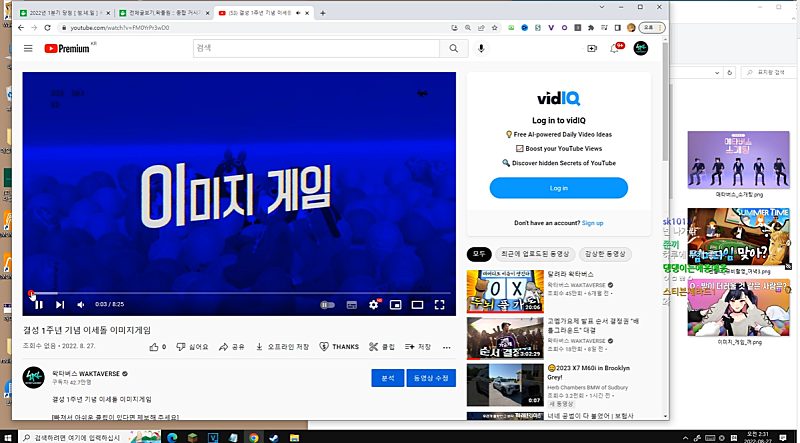Mute the video with speaker icon
Viewport: 800px width, 443px height.
pyautogui.click(x=81, y=305)
